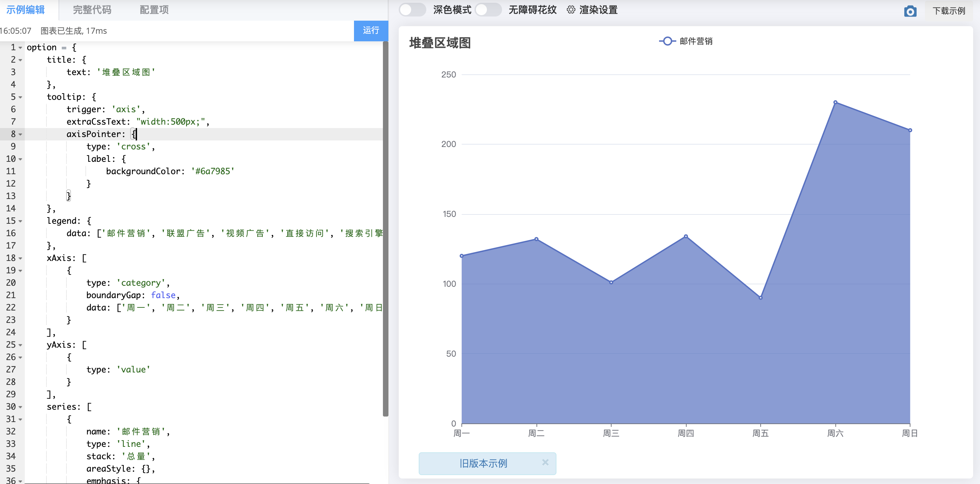Click the 周六 data point on chart
The width and height of the screenshot is (980, 484).
(835, 102)
